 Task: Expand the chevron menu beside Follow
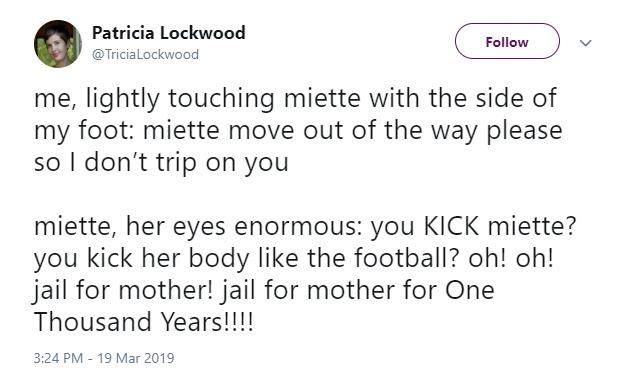click(585, 43)
